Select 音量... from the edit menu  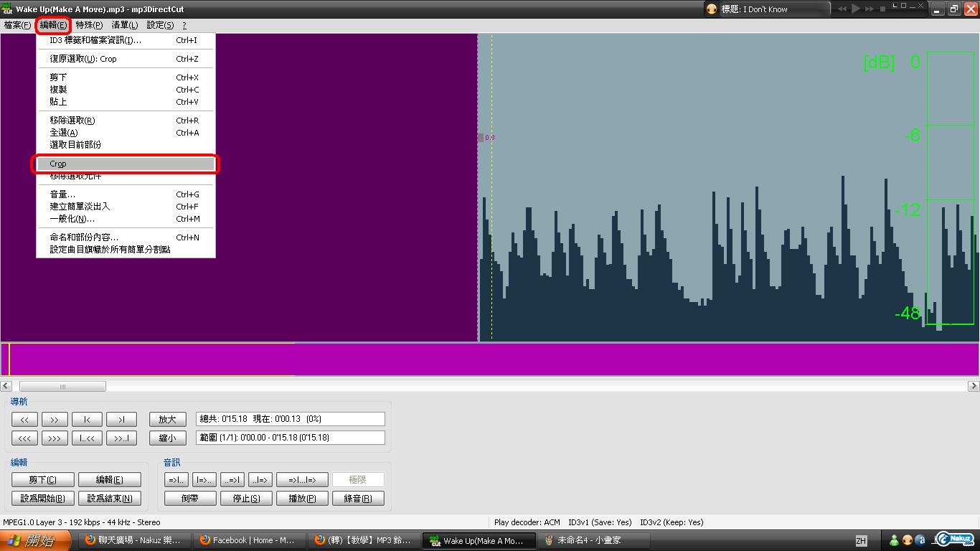(x=62, y=194)
